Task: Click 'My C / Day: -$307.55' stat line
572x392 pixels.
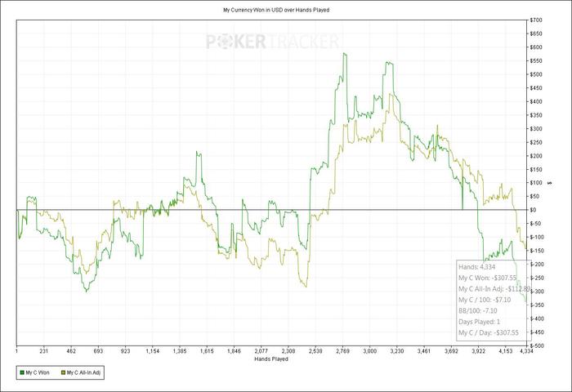Action: click(x=489, y=332)
